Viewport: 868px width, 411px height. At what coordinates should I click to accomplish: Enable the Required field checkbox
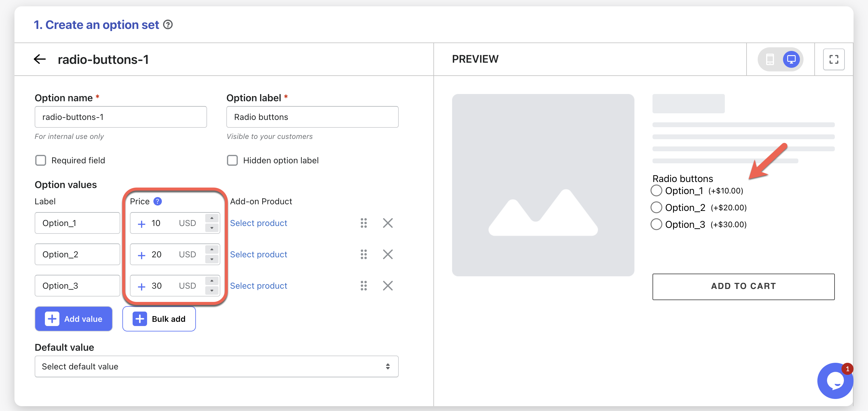point(41,160)
